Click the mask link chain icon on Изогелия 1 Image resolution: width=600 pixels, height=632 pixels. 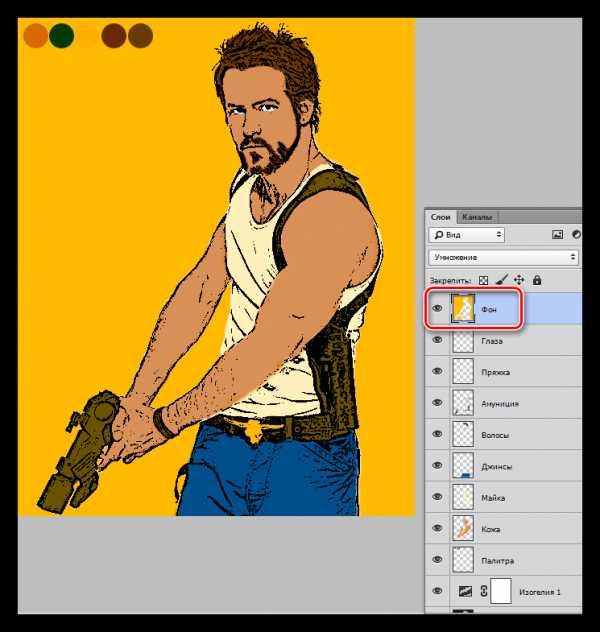(482, 592)
